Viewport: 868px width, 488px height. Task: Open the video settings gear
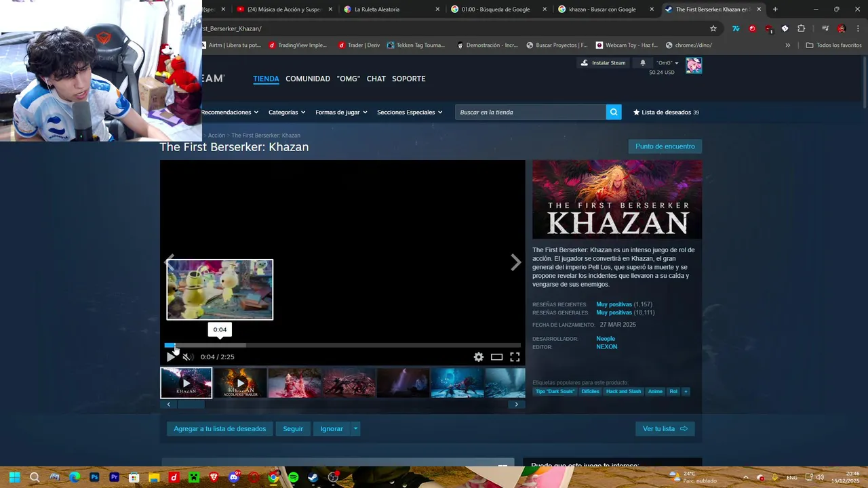(479, 357)
